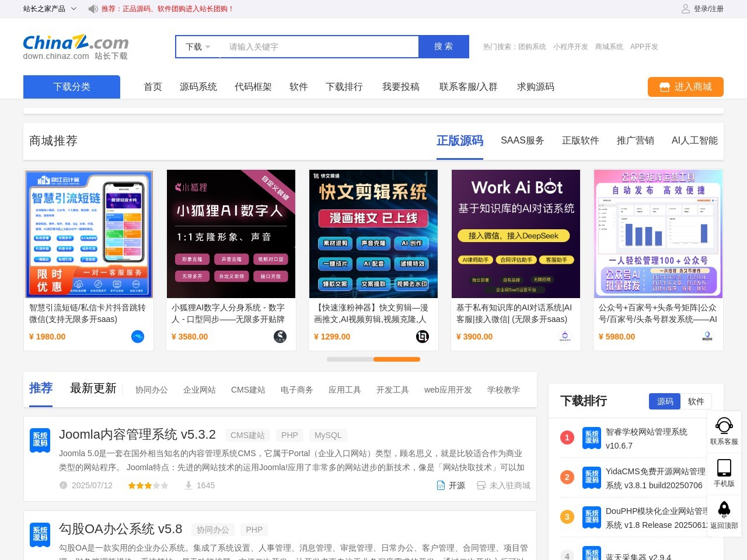
Task: Click the orange carousel page indicator
Action: click(397, 359)
